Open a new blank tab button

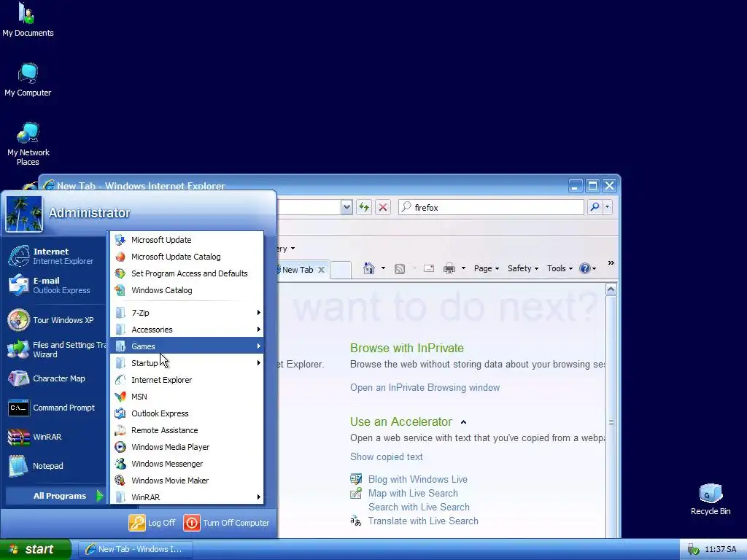click(341, 270)
